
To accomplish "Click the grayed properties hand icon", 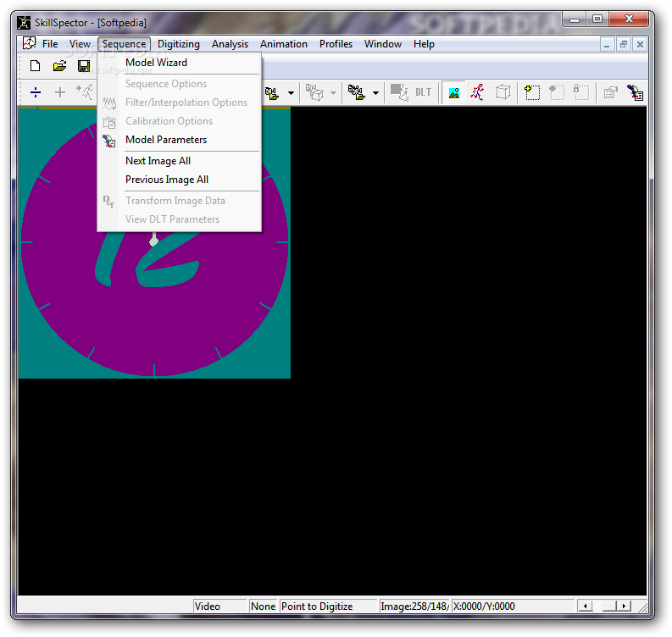I will 610,92.
